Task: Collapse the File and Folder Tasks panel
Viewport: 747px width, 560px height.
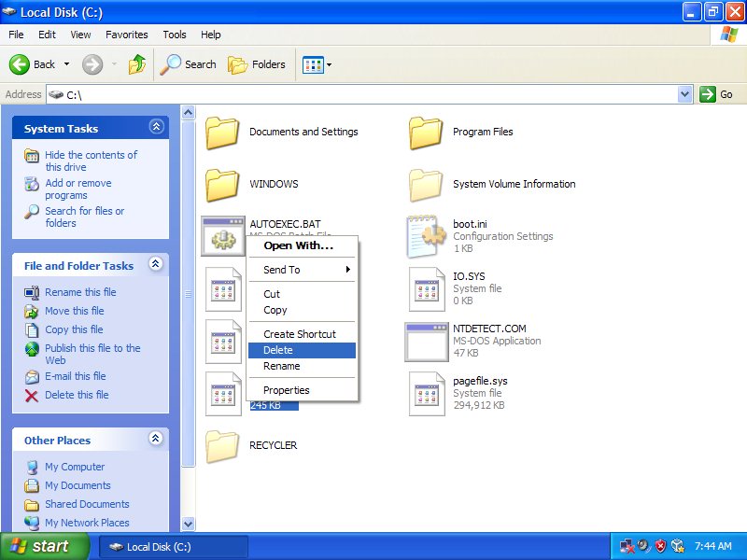Action: point(156,264)
